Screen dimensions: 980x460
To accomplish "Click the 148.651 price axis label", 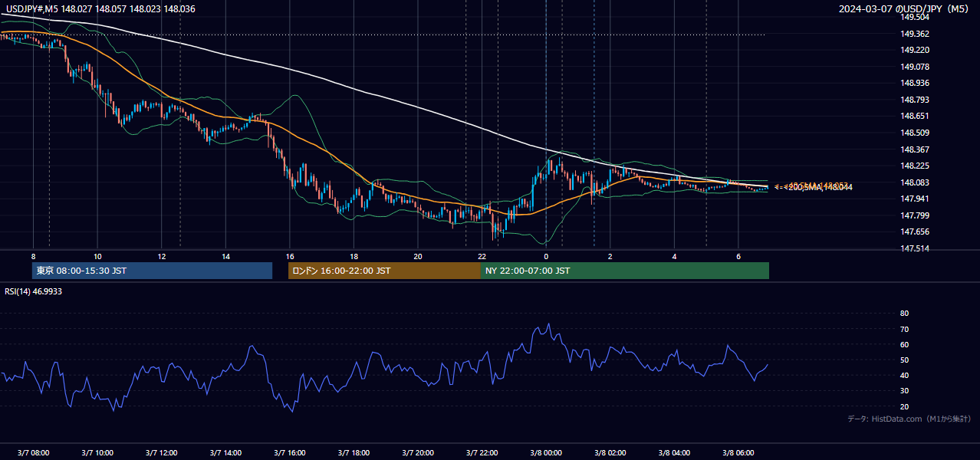I will pyautogui.click(x=914, y=116).
